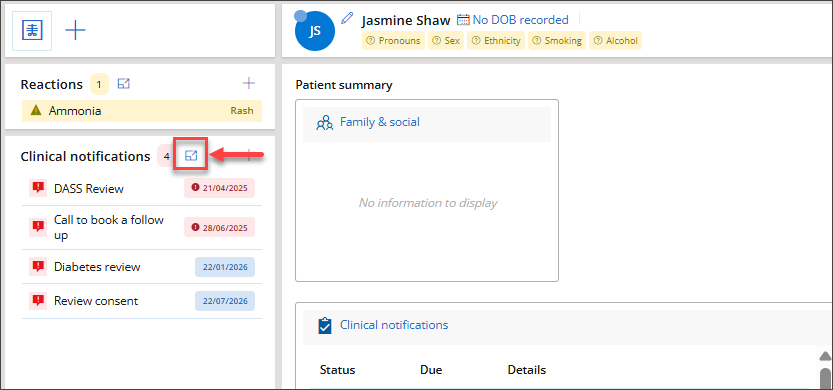Select the Diabetes review notification
This screenshot has width=833, height=390.
142,267
